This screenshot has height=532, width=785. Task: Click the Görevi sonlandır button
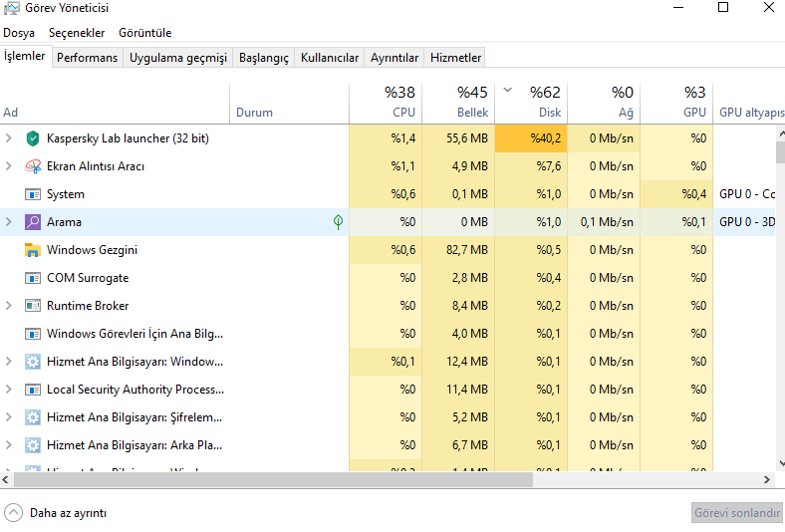[737, 513]
